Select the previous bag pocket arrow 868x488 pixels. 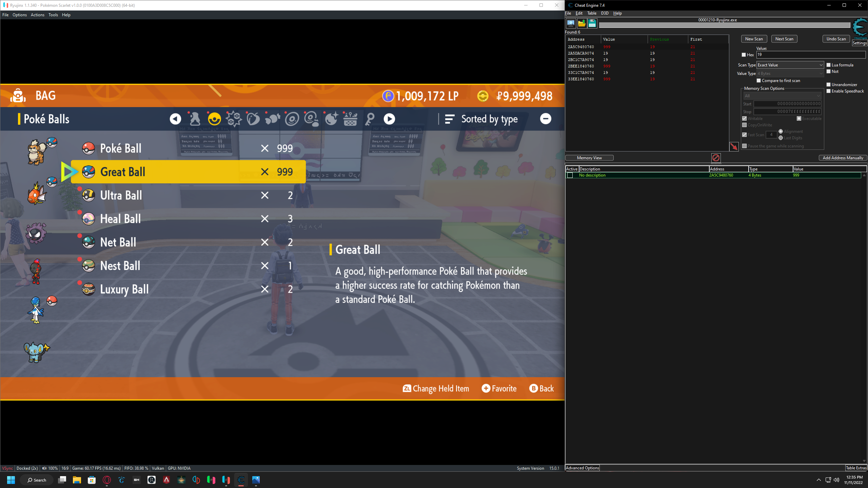[x=175, y=119]
